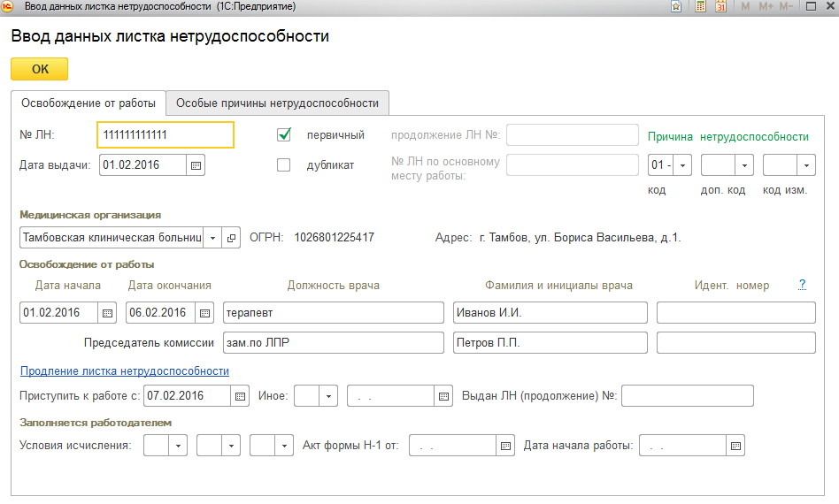This screenshot has width=839, height=504.
Task: Expand the Иное code dropdown
Action: pos(328,396)
